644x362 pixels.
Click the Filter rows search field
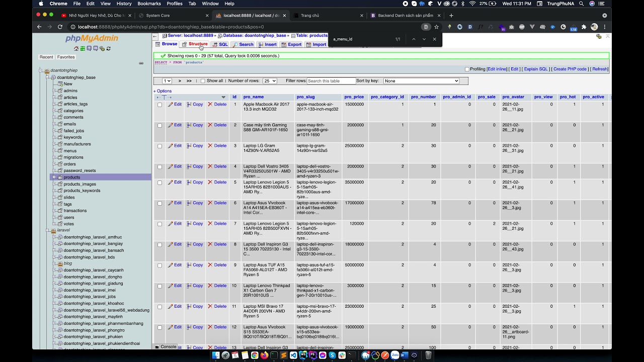pyautogui.click(x=331, y=81)
